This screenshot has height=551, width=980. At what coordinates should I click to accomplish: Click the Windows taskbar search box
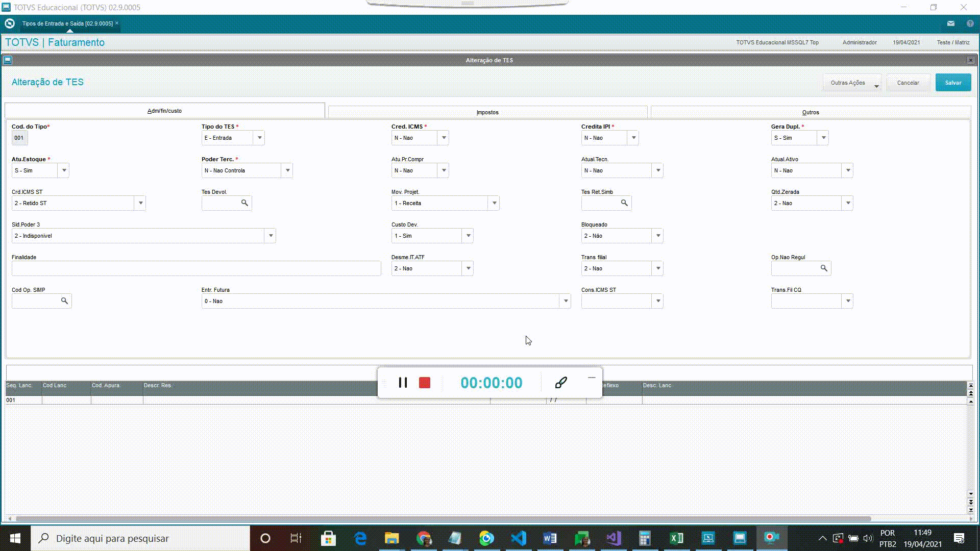point(140,538)
